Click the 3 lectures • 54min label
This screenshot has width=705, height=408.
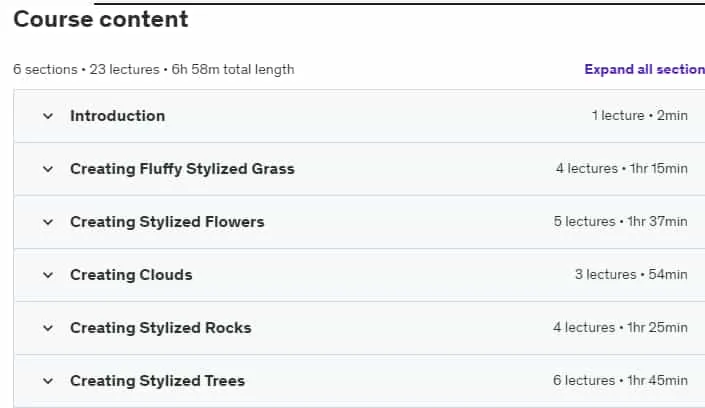(x=631, y=275)
